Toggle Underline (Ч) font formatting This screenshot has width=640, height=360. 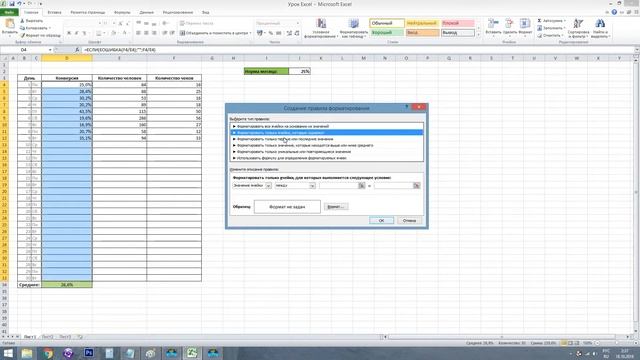click(x=84, y=33)
